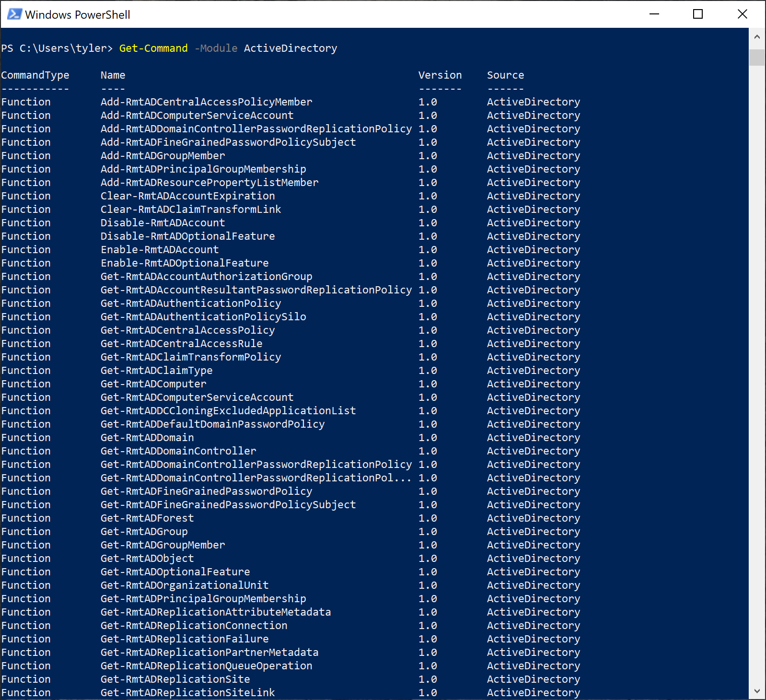
Task: Click the Source column header
Action: [x=506, y=75]
